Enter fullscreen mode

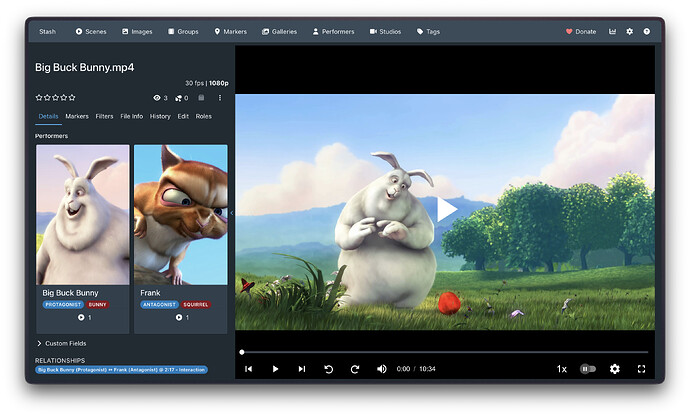coord(642,369)
